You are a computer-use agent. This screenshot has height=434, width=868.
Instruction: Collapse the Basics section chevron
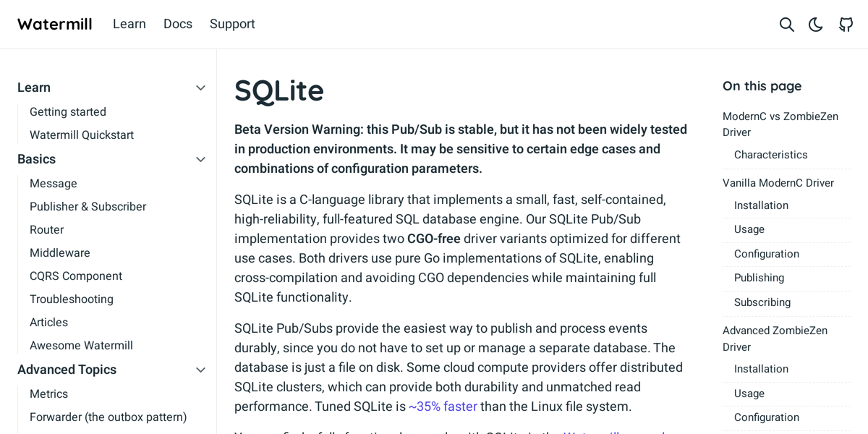200,159
